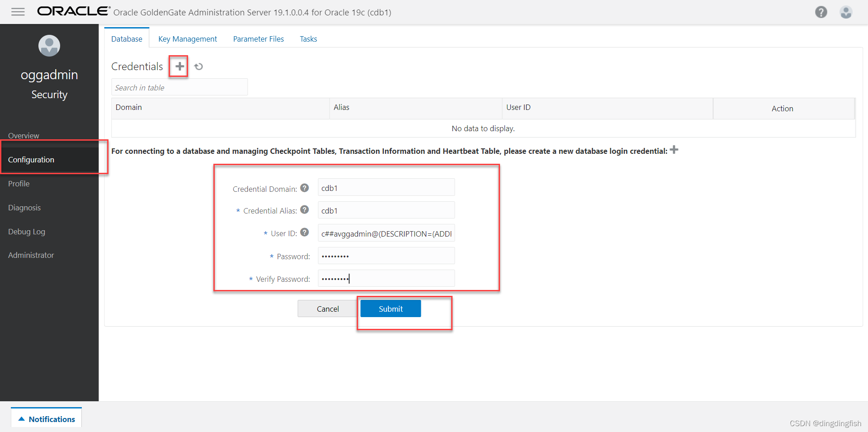The width and height of the screenshot is (868, 432).
Task: Click the Security label under oggadmin
Action: 49,95
